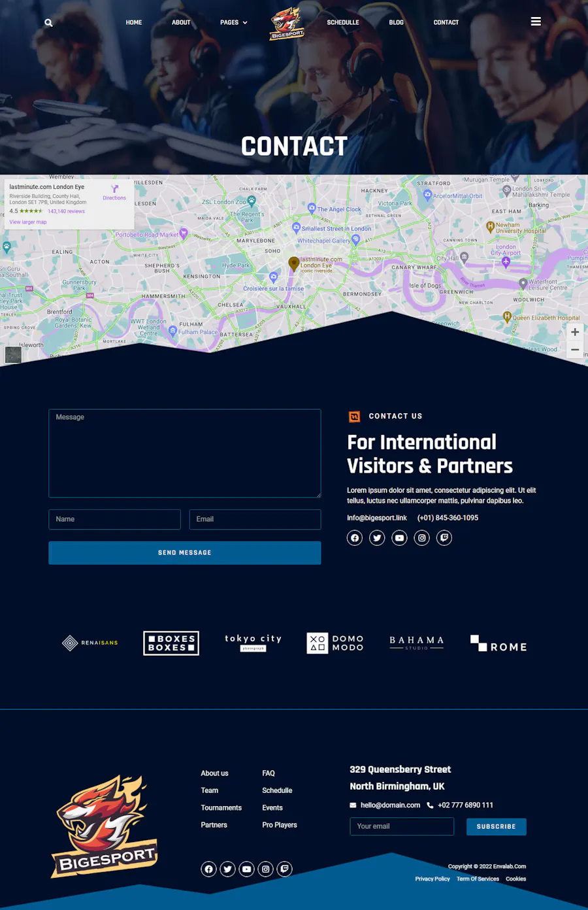The width and height of the screenshot is (588, 910).
Task: Open the About menu item
Action: tap(181, 22)
